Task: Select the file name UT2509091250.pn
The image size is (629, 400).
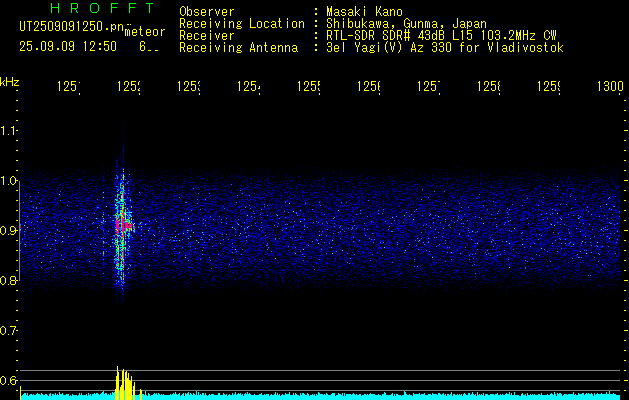Action: pos(72,26)
